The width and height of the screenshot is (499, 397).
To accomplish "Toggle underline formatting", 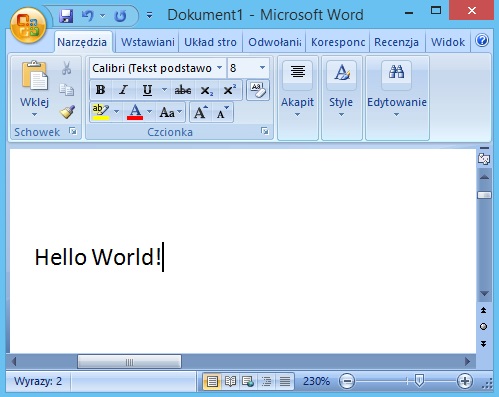I will 147,90.
